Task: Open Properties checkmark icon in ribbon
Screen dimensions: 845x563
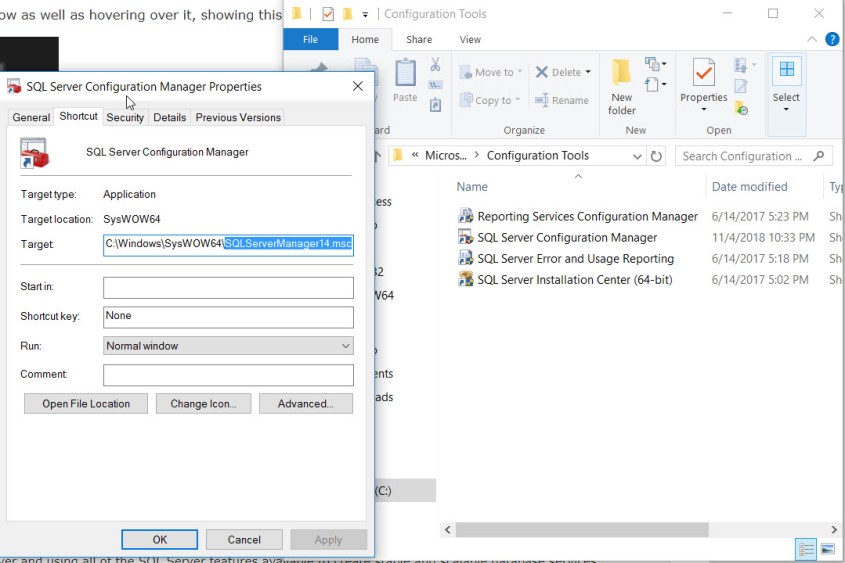Action: click(704, 74)
